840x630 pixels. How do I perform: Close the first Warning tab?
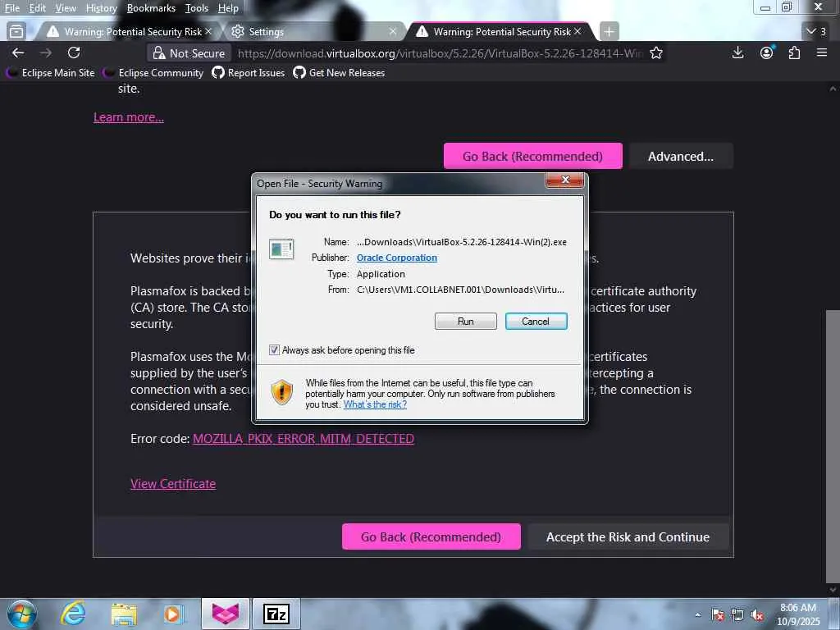[x=208, y=32]
